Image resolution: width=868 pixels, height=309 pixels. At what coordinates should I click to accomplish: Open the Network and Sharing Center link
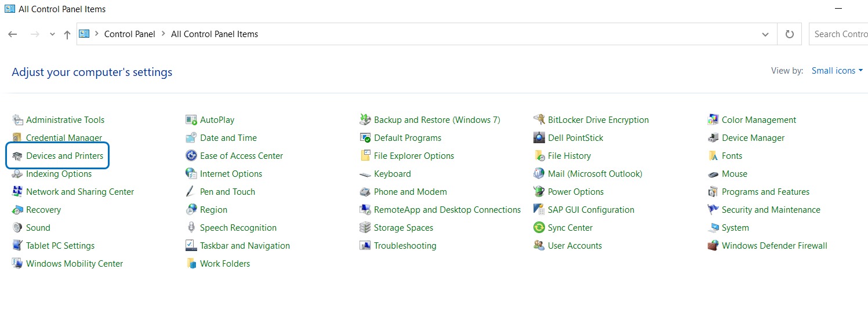tap(79, 192)
